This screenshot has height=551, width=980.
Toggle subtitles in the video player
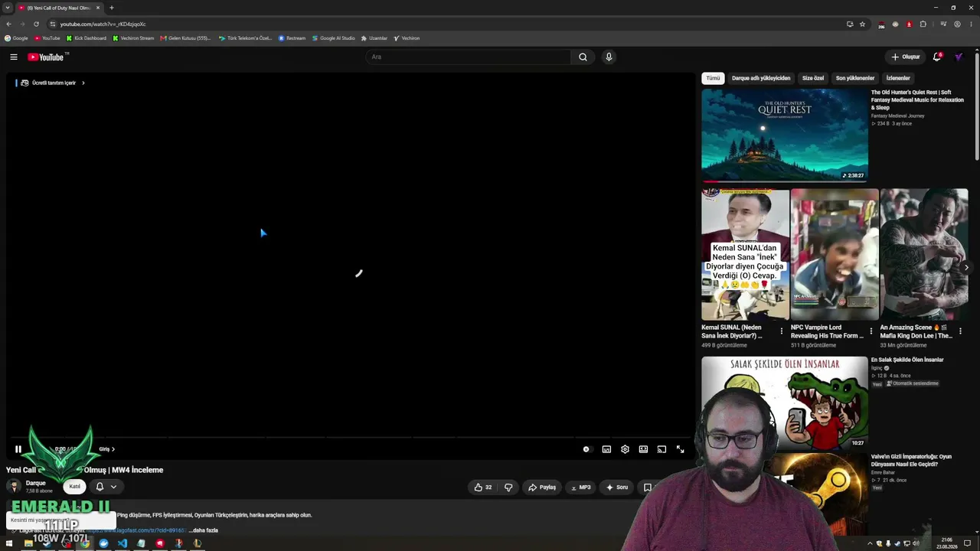(x=606, y=449)
